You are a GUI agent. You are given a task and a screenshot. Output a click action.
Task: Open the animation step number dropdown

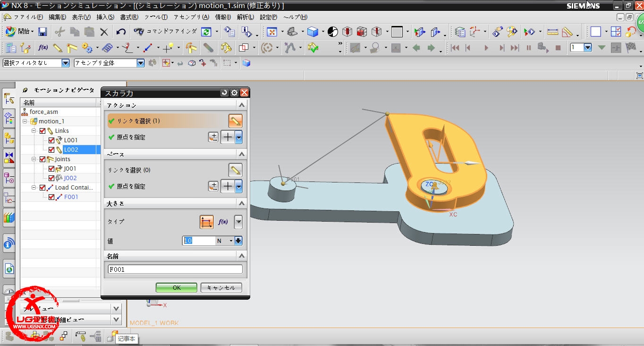(x=588, y=48)
